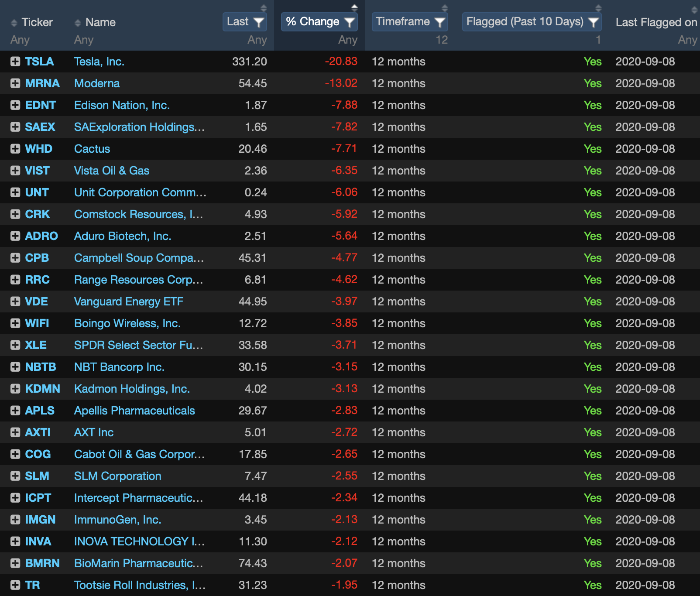Click sort arrows above the Last column

coord(264,8)
